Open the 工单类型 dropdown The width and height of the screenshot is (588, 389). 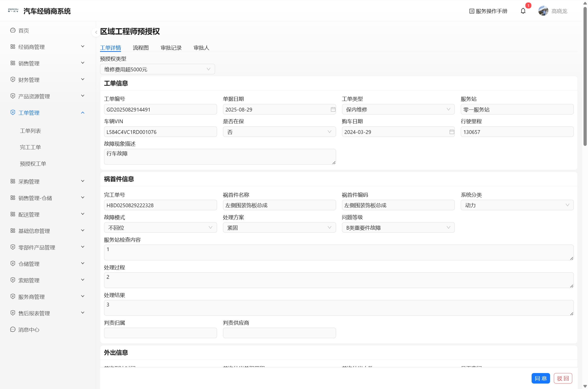pyautogui.click(x=398, y=109)
